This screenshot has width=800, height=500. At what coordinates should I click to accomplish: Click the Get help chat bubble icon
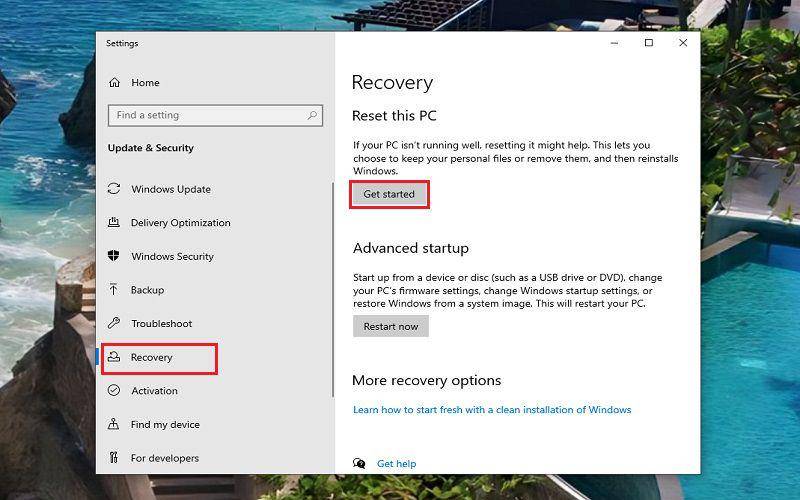point(359,463)
